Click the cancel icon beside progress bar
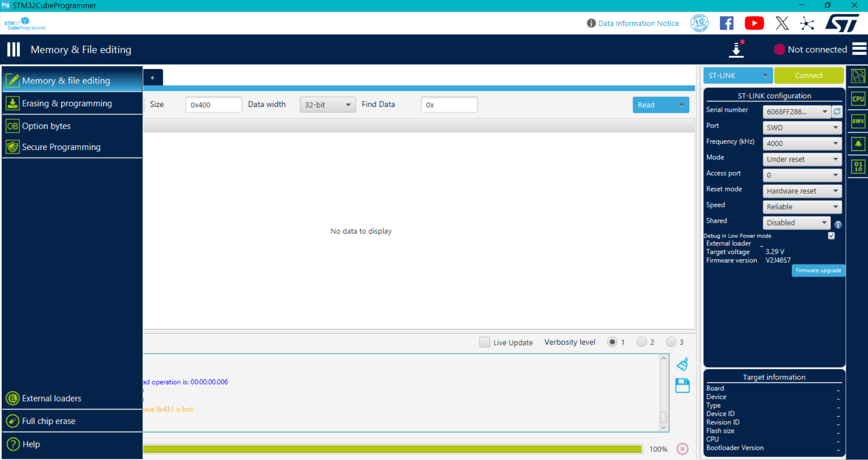 (x=682, y=449)
